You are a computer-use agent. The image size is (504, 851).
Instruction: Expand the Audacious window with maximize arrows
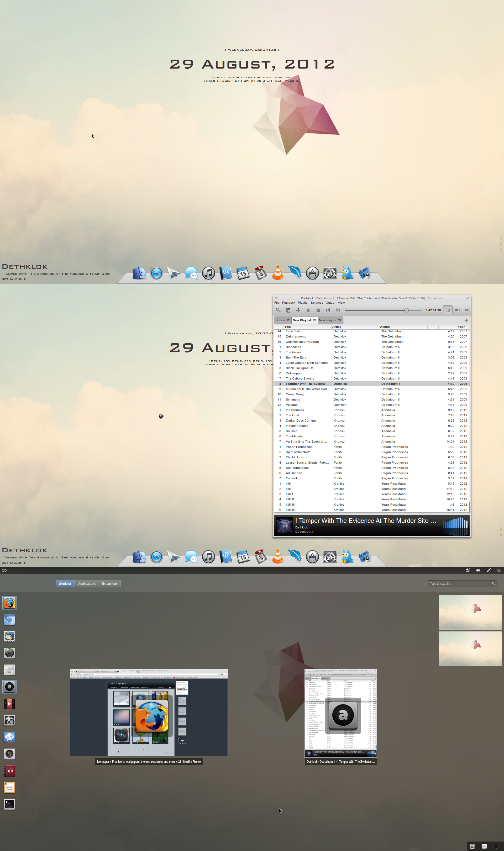467,298
